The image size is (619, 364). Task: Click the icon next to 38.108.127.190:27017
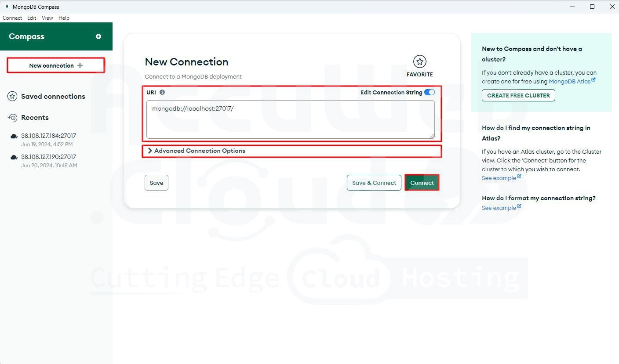[14, 157]
